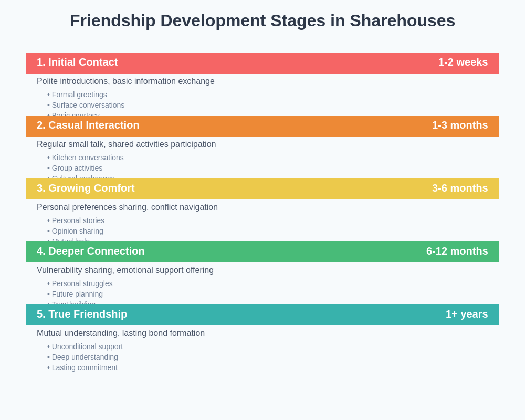Select the infographic title text

(262, 21)
